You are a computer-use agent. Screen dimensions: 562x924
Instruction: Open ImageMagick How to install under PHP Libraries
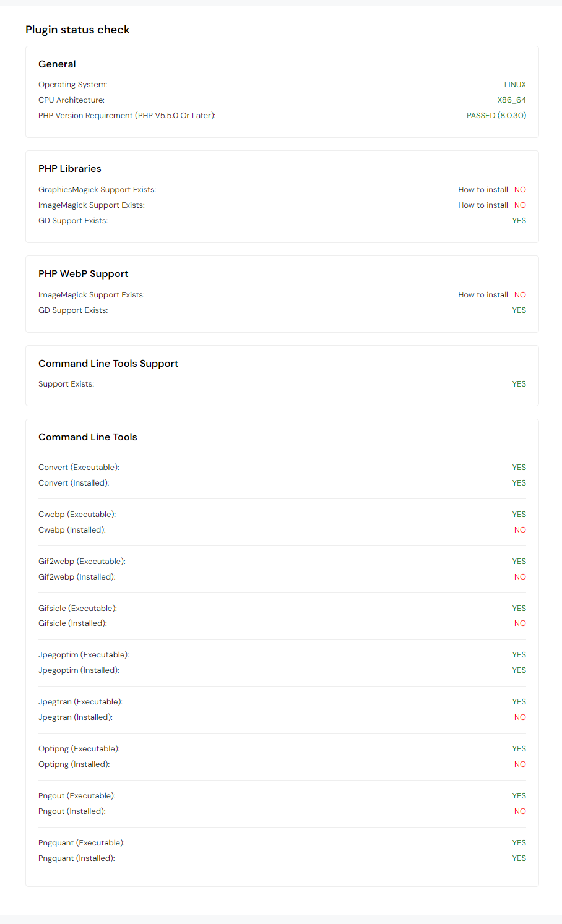(x=483, y=205)
